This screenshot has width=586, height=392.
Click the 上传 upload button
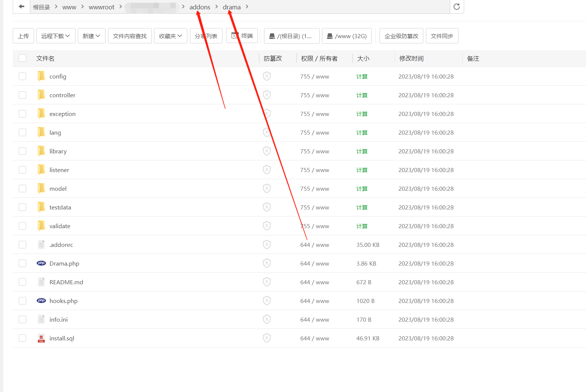(23, 36)
